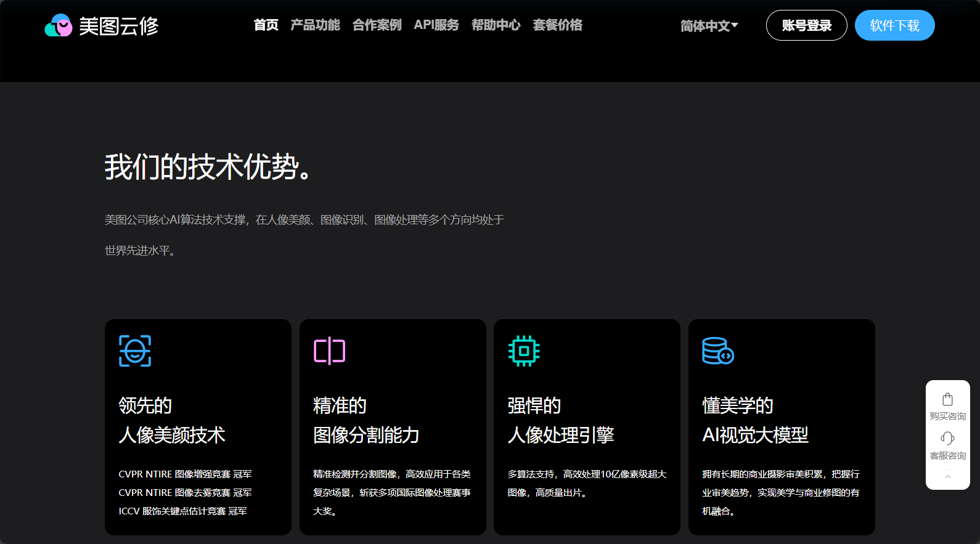Click the 软件下载 button

click(894, 25)
